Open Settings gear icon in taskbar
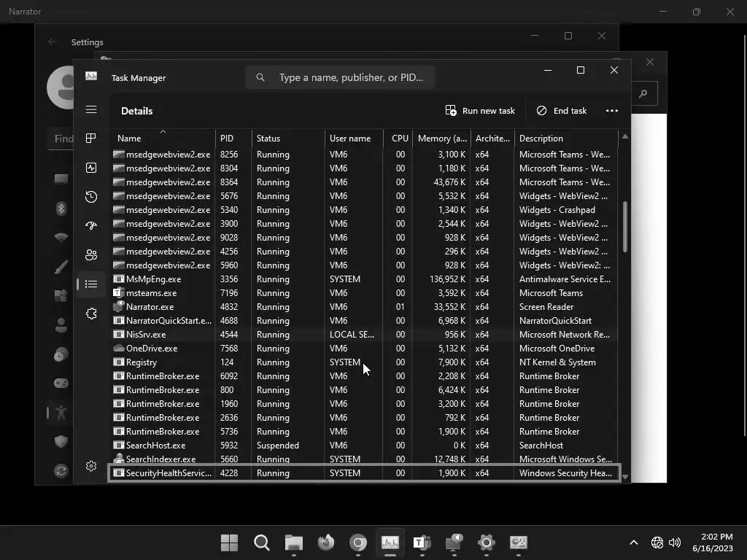This screenshot has height=560, width=747. click(487, 542)
